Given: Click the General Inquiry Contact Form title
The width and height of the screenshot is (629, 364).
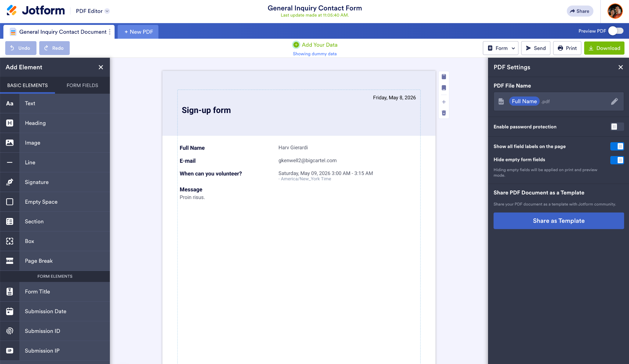Looking at the screenshot, I should (x=315, y=8).
